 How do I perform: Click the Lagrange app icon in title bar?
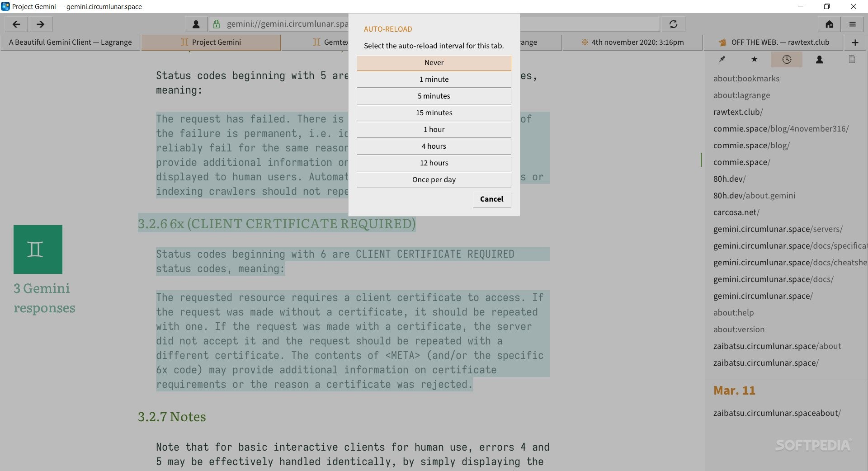(5, 6)
